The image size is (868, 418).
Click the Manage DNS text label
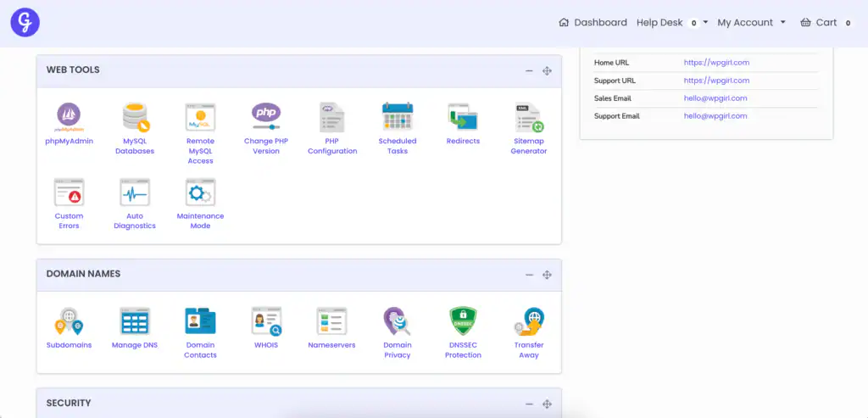[x=135, y=345]
